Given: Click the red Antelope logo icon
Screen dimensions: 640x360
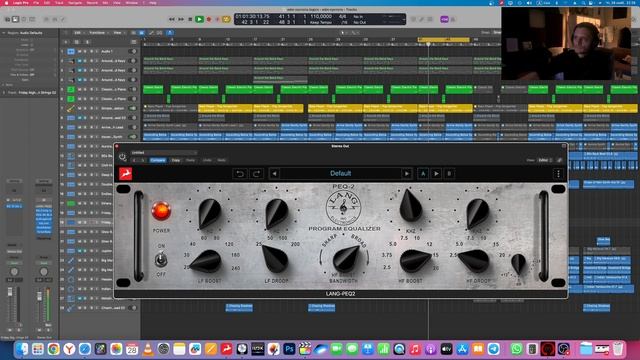Looking at the screenshot, I should point(125,174).
